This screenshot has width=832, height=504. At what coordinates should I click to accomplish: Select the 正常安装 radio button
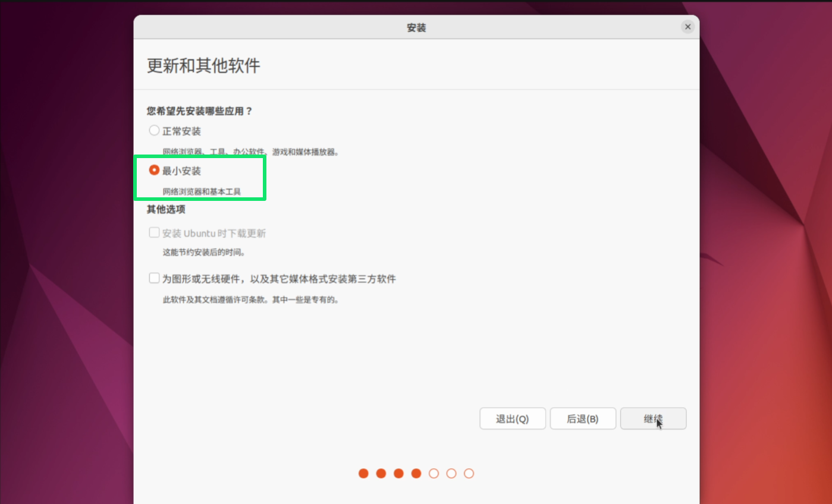(154, 131)
